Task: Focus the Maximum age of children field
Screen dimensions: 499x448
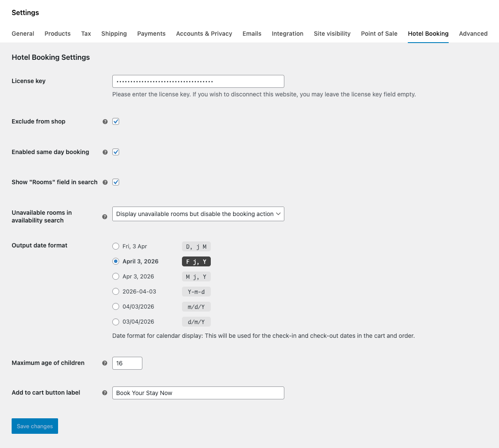Action: (x=127, y=363)
